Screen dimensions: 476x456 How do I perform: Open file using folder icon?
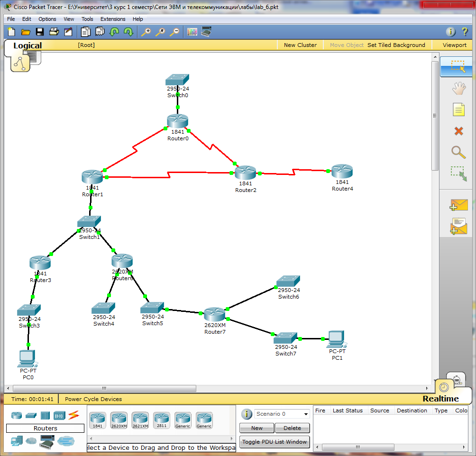pyautogui.click(x=26, y=32)
